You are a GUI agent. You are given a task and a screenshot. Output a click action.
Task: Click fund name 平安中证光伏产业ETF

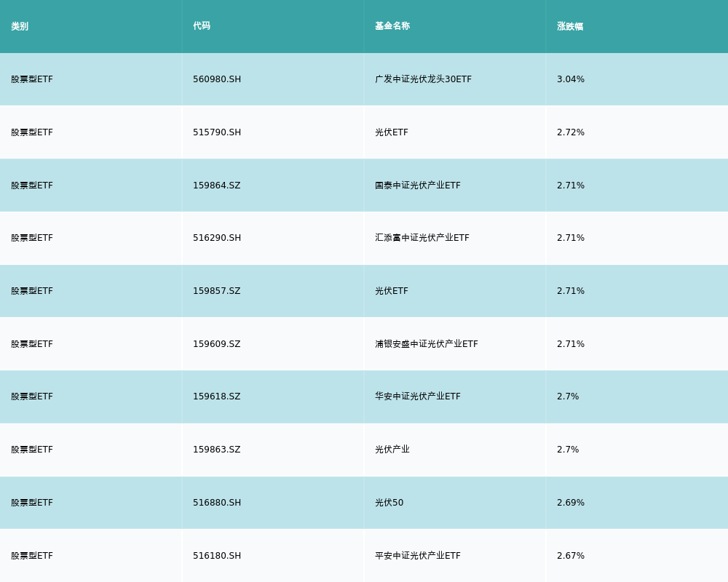pos(418,556)
